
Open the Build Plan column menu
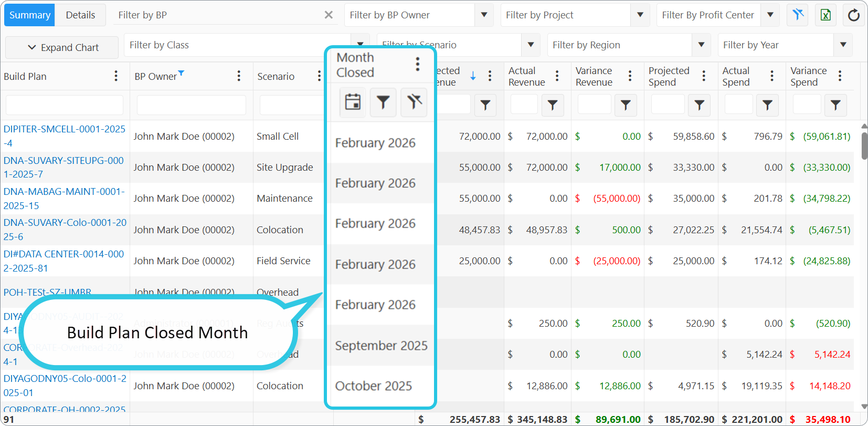coord(116,76)
